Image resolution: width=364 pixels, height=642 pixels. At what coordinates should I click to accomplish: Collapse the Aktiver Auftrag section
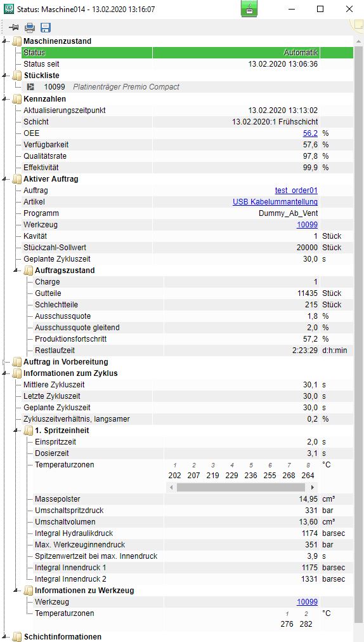pyautogui.click(x=5, y=179)
